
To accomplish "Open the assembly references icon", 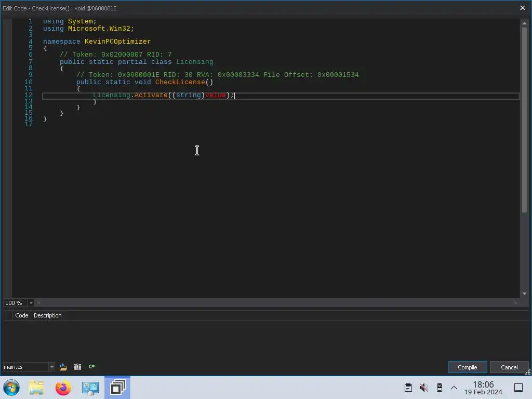I will (77, 367).
